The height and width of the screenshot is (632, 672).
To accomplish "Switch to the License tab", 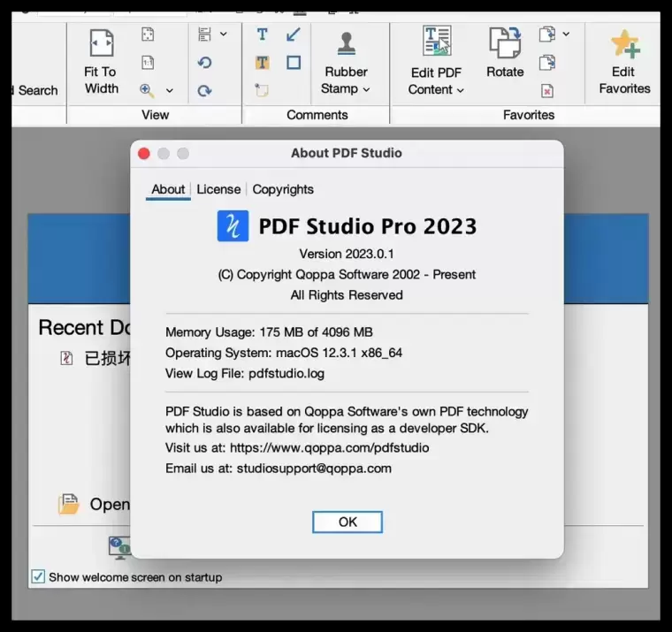I will (218, 189).
